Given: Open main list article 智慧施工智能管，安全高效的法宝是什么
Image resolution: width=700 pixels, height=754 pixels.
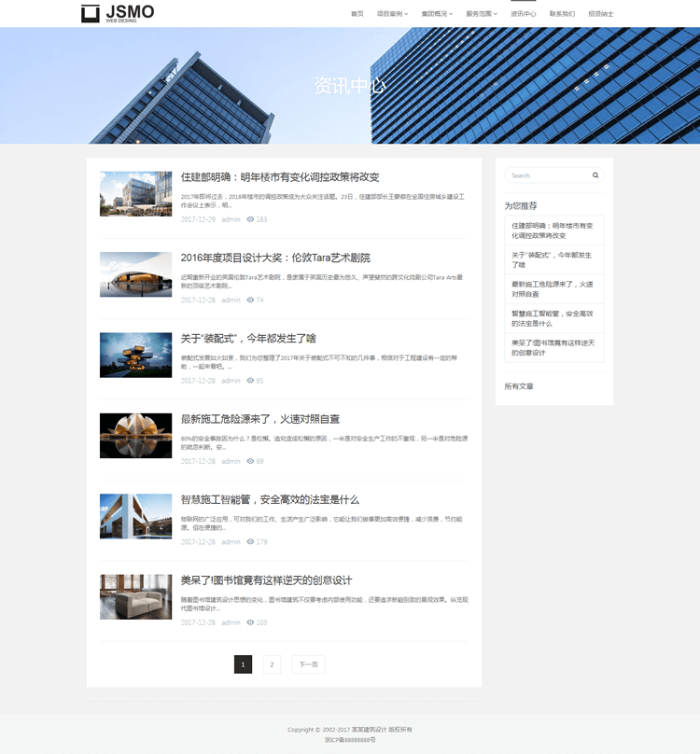Looking at the screenshot, I should (270, 499).
